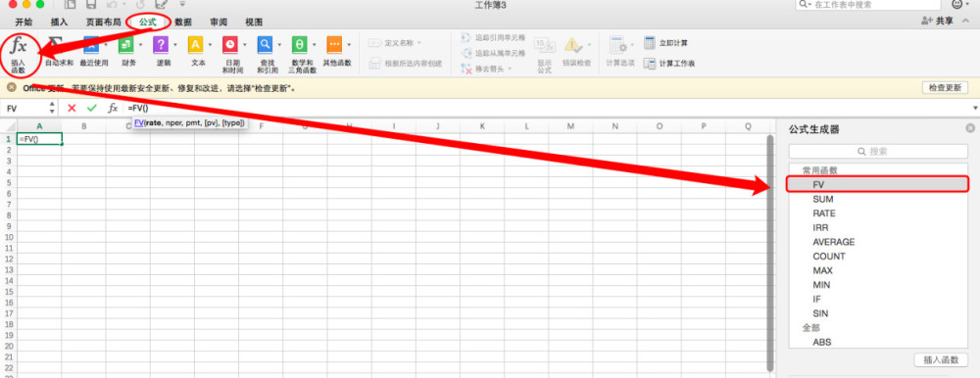Confirm formula with green checkmark

[x=92, y=108]
